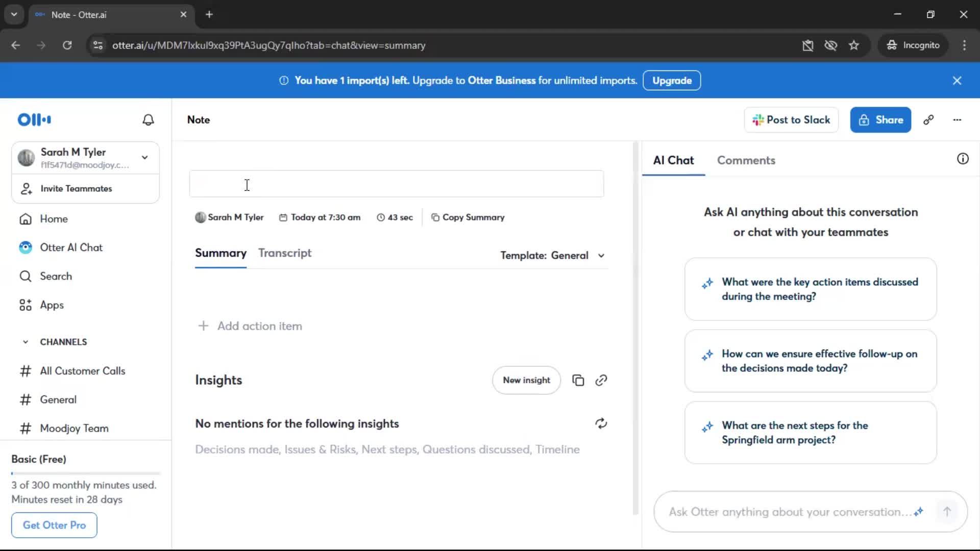The width and height of the screenshot is (980, 551).
Task: Bookmark this page with the star
Action: click(x=854, y=45)
